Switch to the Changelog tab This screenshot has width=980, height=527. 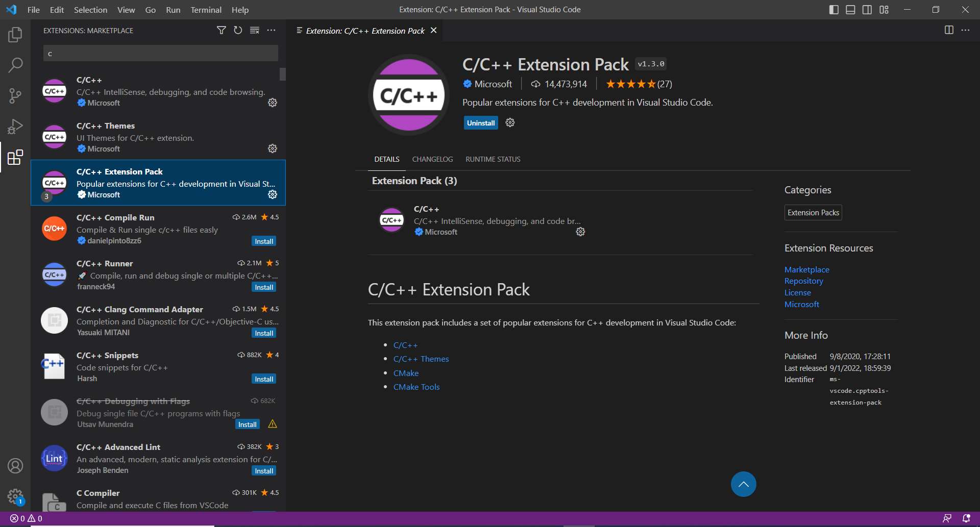tap(432, 159)
